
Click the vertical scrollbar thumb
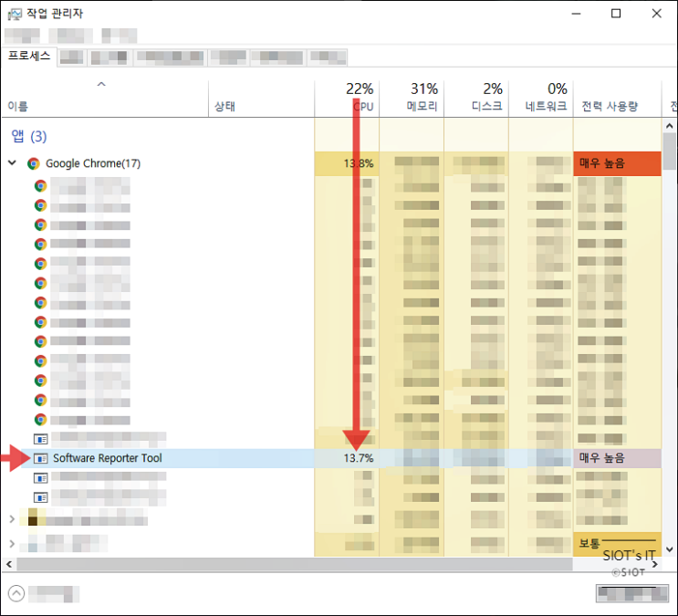click(670, 151)
